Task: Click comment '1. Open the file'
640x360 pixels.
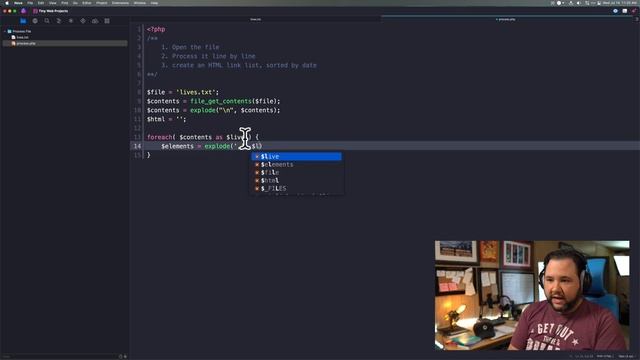Action: (x=191, y=47)
